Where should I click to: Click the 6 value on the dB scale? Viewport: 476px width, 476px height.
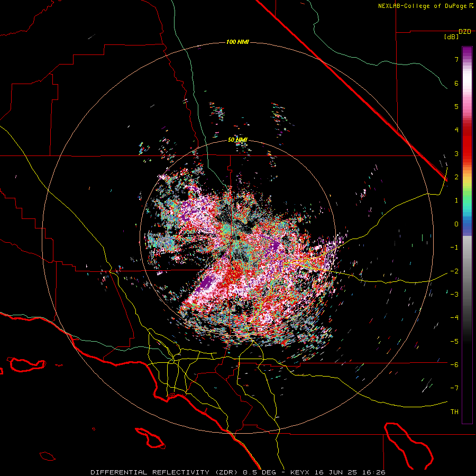[456, 83]
